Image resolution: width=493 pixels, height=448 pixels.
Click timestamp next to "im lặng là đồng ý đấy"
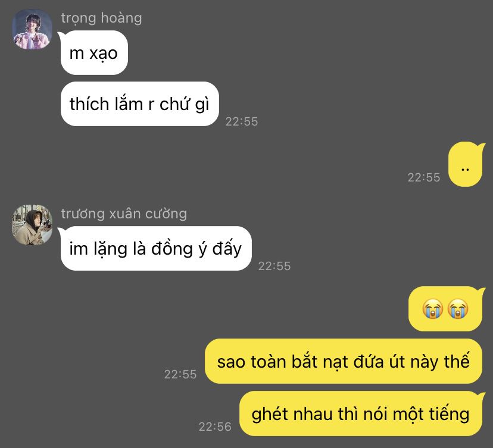pos(274,266)
